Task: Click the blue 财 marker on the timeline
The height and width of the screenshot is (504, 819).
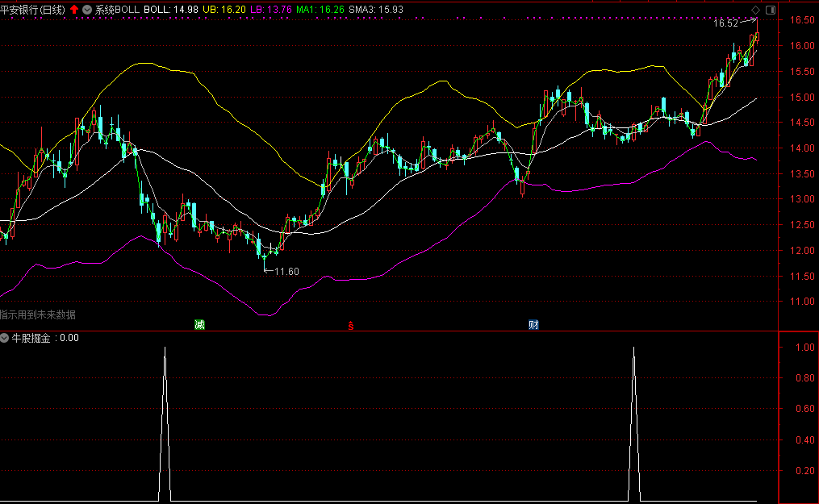Action: (533, 324)
